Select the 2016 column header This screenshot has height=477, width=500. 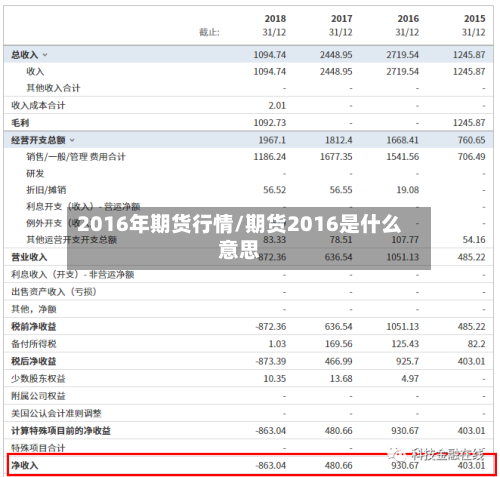coord(408,19)
